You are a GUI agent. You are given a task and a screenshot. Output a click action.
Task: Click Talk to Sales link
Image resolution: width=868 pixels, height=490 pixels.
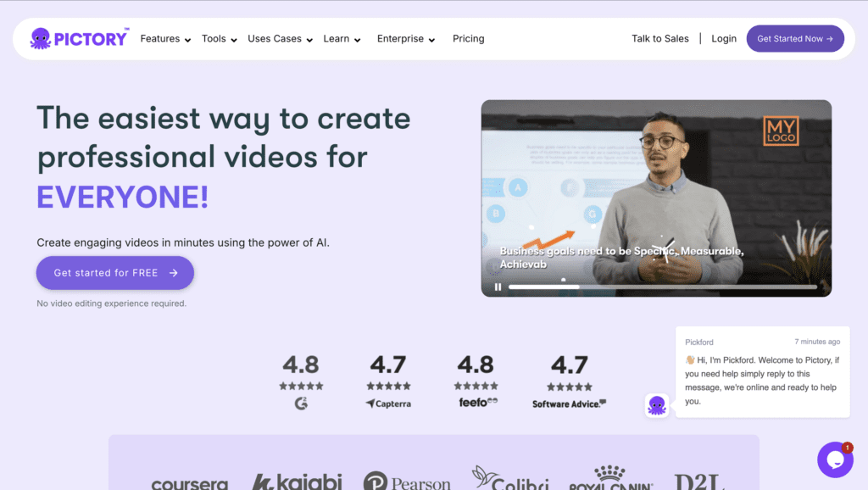tap(659, 39)
